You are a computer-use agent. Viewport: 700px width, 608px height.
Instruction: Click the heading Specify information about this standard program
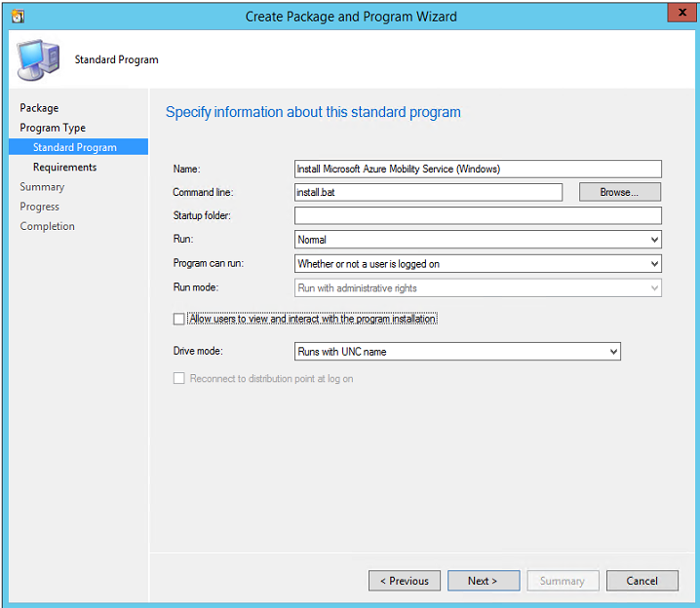pos(313,112)
